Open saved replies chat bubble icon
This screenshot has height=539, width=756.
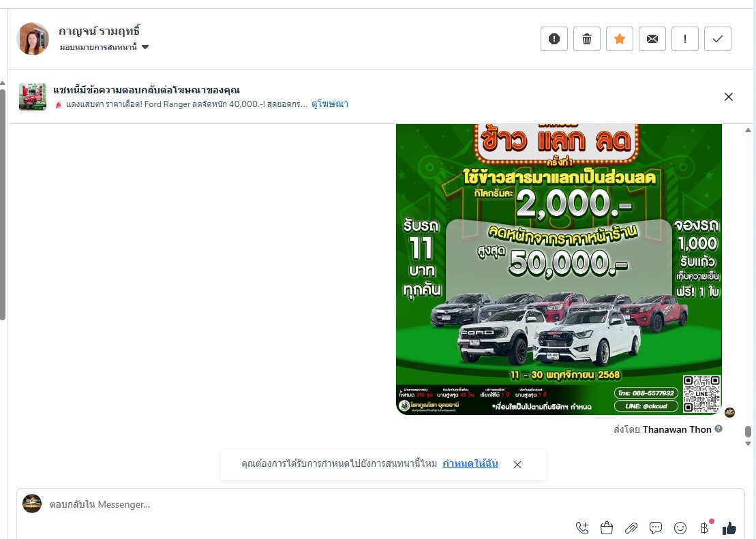pos(656,528)
